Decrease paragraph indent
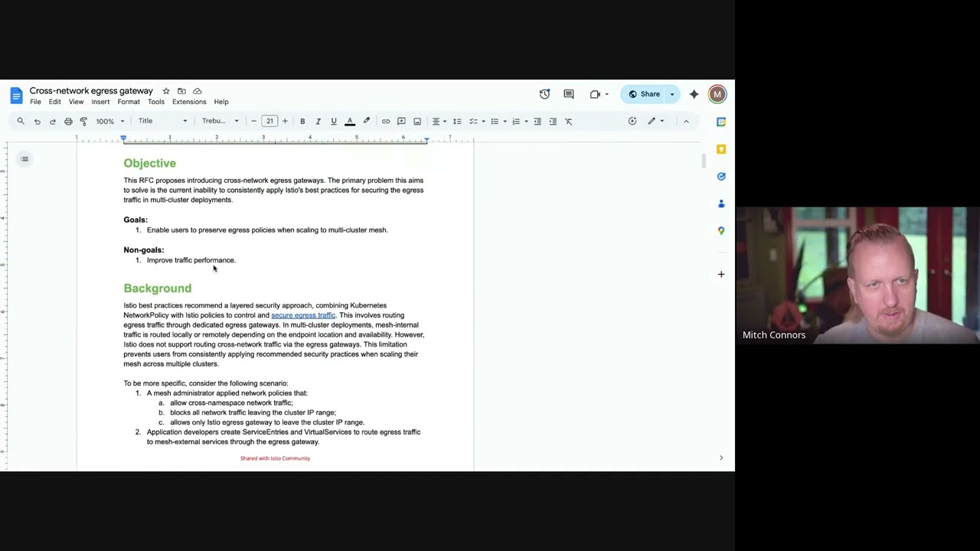 [537, 121]
